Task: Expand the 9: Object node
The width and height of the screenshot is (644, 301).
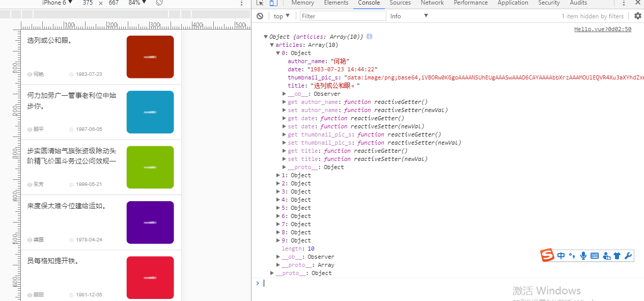Action: (x=278, y=240)
